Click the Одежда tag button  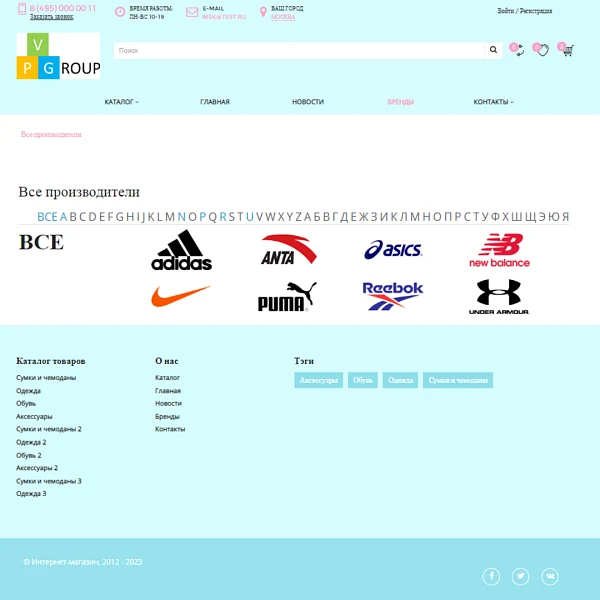click(x=400, y=380)
